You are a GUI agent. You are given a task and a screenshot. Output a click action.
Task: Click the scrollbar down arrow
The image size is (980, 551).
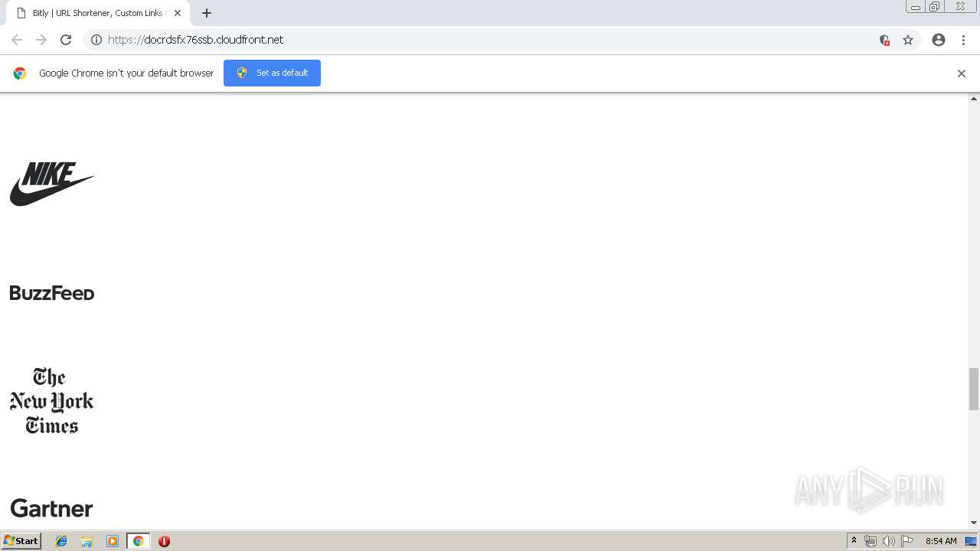[x=974, y=523]
